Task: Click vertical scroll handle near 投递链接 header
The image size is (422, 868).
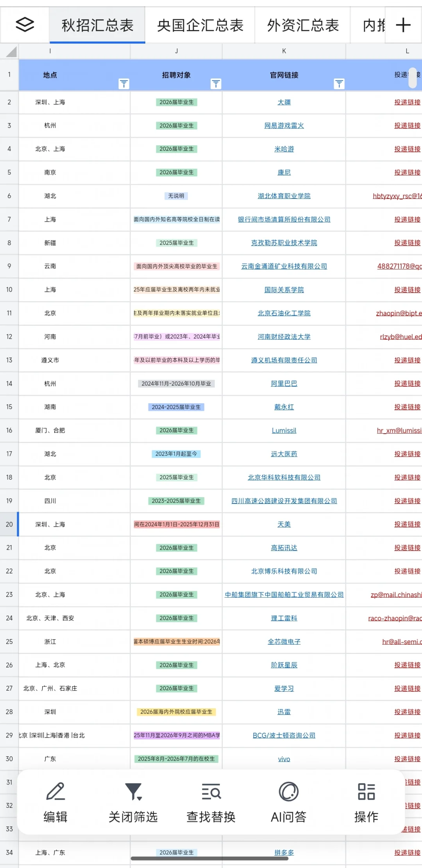Action: [x=413, y=78]
